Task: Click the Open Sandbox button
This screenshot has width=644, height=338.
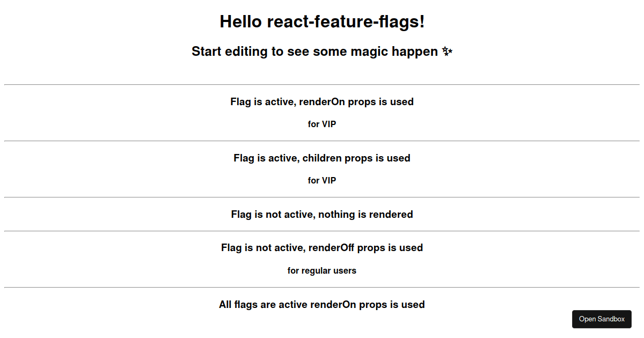Action: pos(602,319)
